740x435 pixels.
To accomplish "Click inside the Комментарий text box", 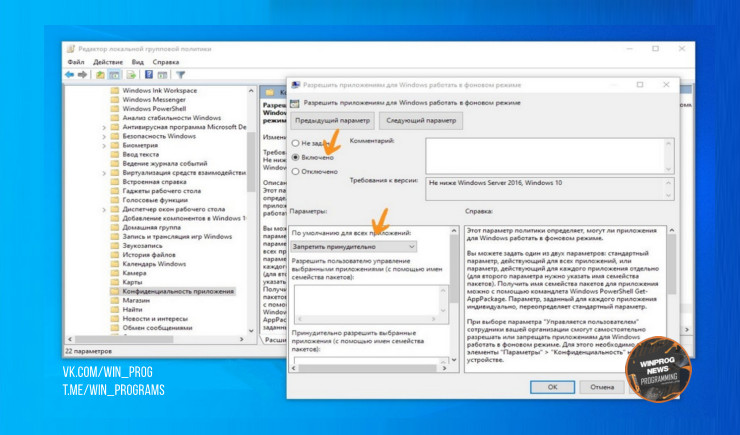I will pyautogui.click(x=549, y=156).
